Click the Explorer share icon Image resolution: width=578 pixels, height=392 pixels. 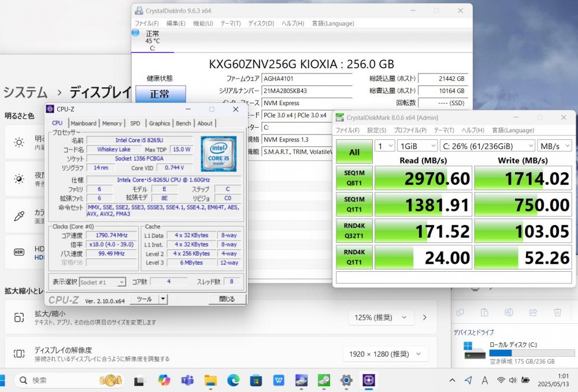(533, 312)
